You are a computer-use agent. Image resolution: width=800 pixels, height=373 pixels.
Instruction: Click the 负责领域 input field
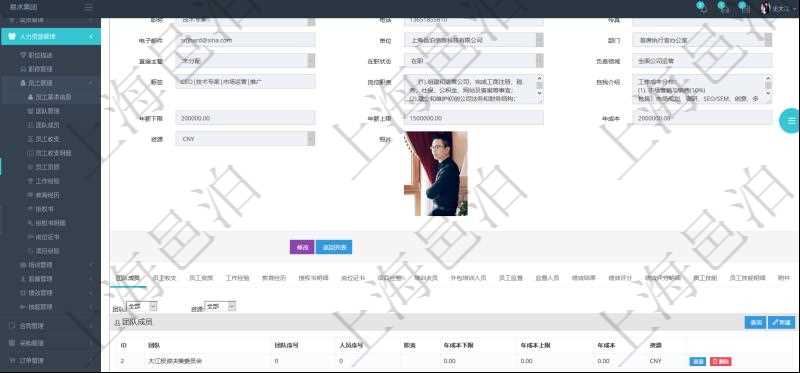702,61
